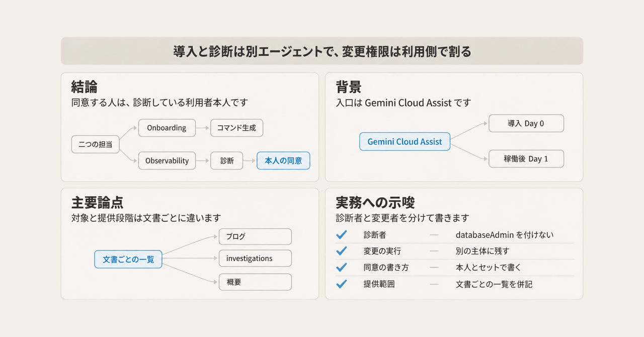
Task: Click the checkmark beside 変更の実行
Action: click(x=341, y=251)
